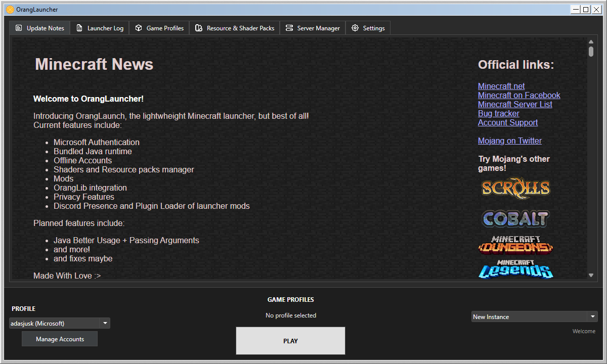Click the Scrolls game logo
607x364 pixels.
515,188
